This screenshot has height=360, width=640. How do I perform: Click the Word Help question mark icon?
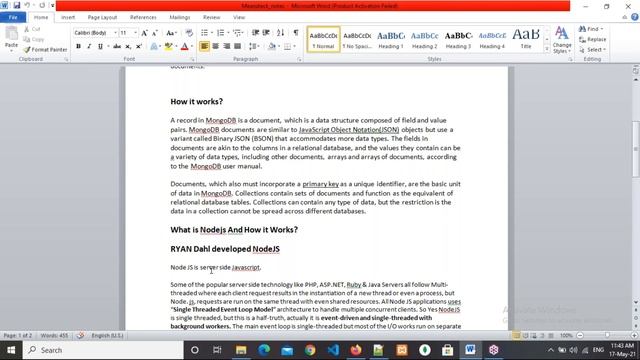tap(635, 17)
